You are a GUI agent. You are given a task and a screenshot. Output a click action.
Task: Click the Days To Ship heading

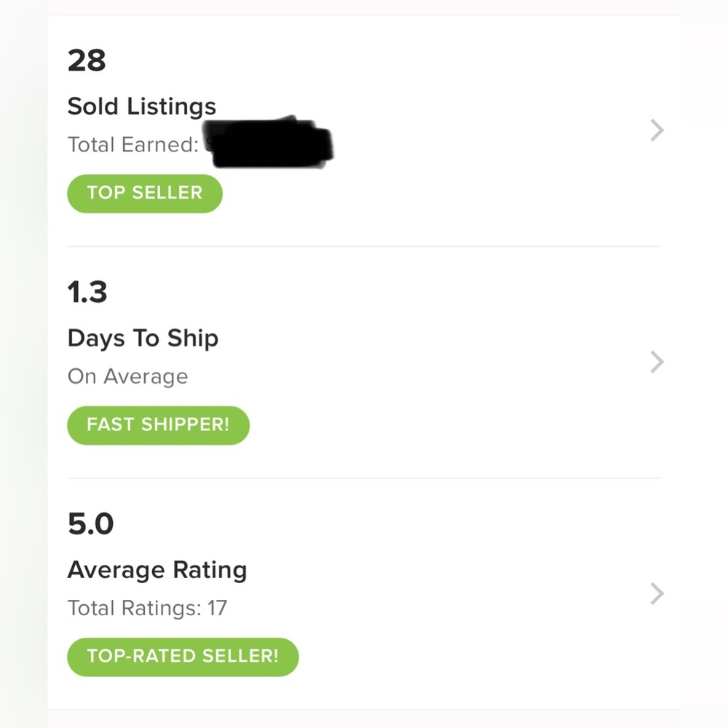click(x=143, y=339)
